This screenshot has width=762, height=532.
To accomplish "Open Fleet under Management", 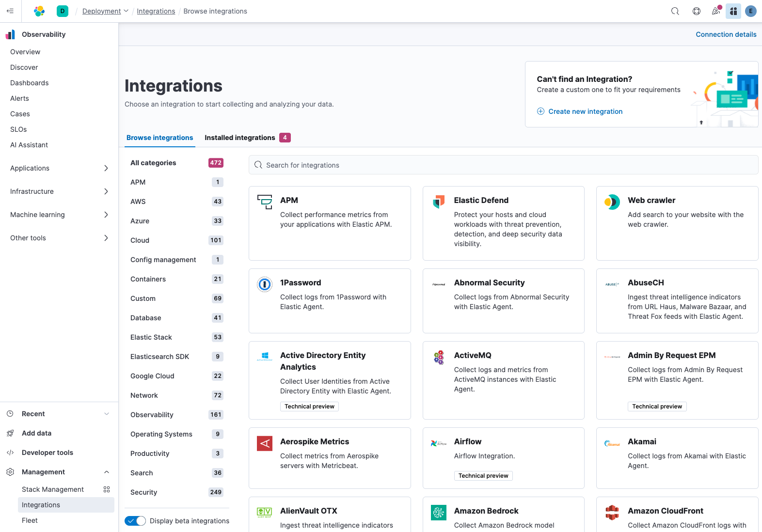I will click(30, 520).
